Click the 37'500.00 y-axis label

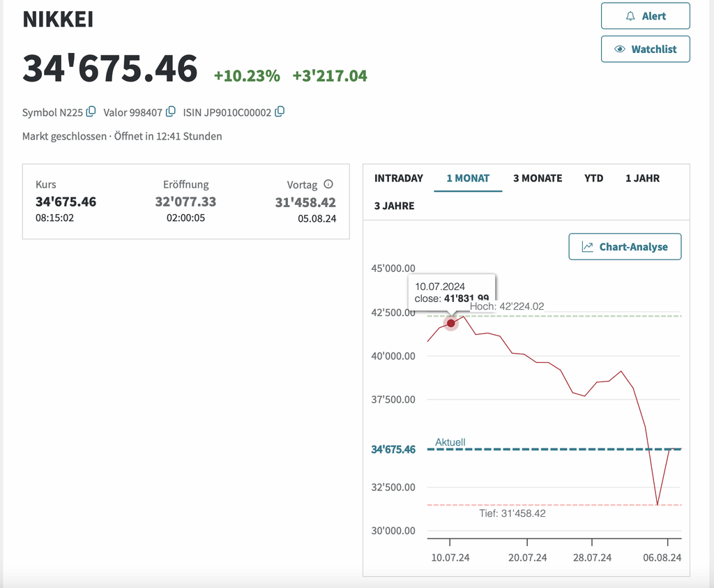(393, 400)
